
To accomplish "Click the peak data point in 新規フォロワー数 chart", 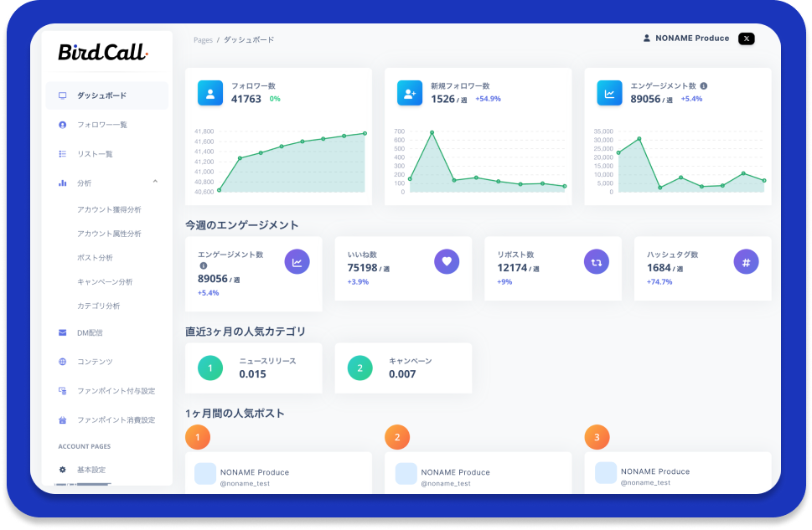I will click(x=432, y=132).
